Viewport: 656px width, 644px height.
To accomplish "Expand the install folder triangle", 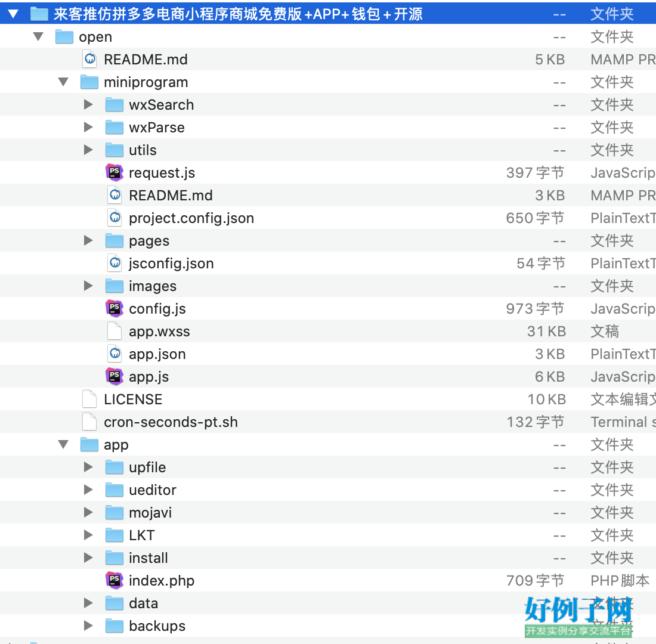I will (88, 558).
